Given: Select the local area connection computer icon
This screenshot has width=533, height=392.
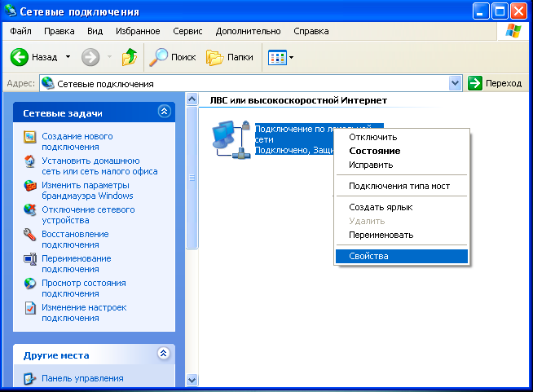Looking at the screenshot, I should pos(231,139).
